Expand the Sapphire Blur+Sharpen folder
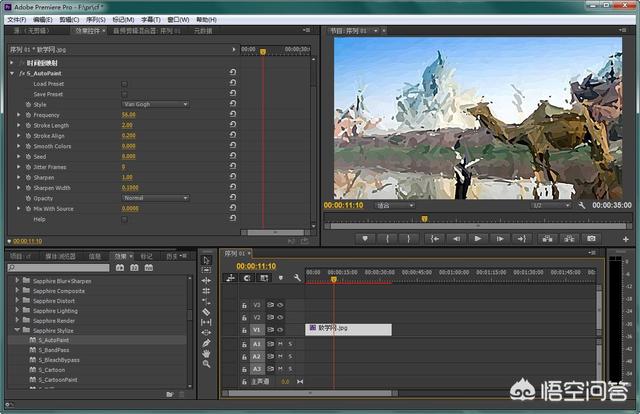Screen dimensions: 640x414 click(17, 280)
